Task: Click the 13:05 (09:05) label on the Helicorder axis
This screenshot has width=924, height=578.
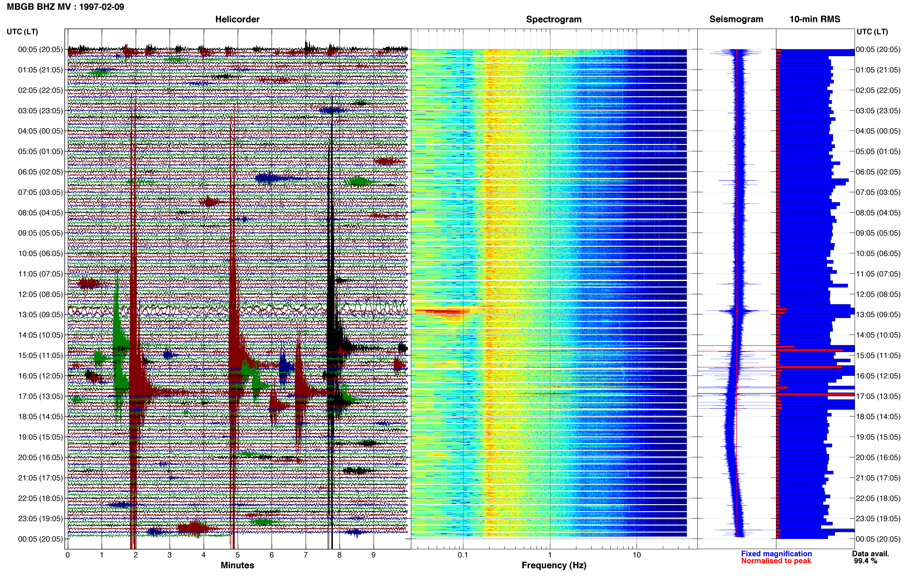Action: [40, 315]
